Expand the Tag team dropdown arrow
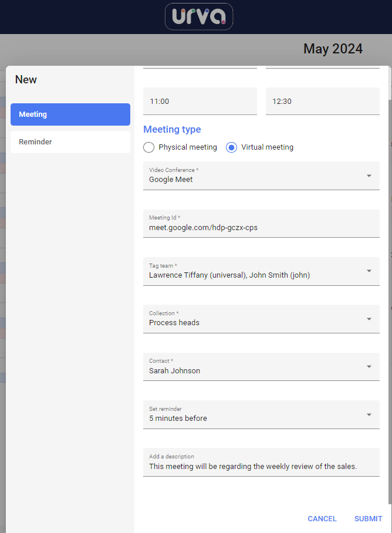The height and width of the screenshot is (533, 392). coord(369,271)
